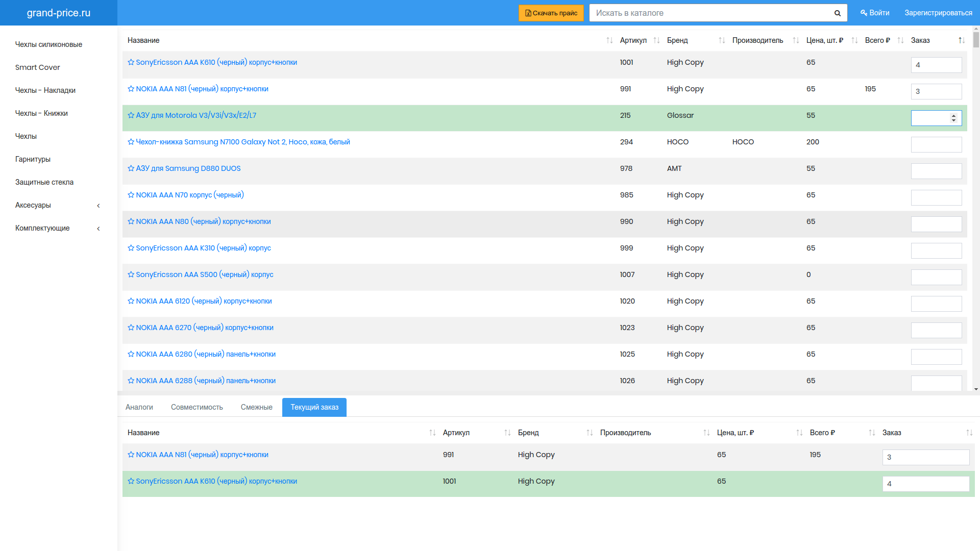Sort current order table by Цена
980x551 pixels.
coord(799,433)
